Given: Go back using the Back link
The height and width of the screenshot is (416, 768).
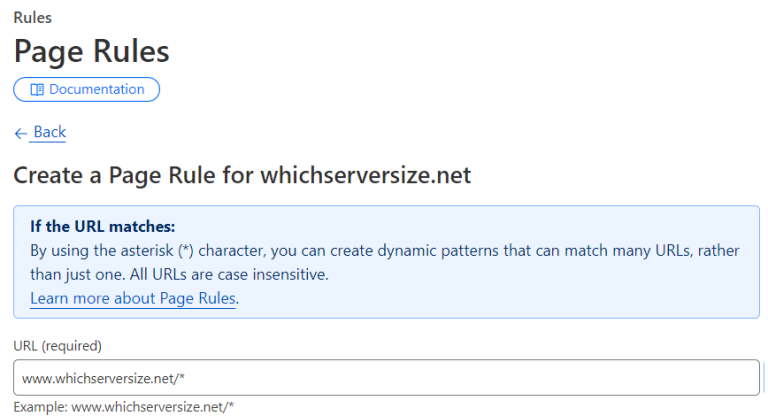Looking at the screenshot, I should [x=49, y=132].
